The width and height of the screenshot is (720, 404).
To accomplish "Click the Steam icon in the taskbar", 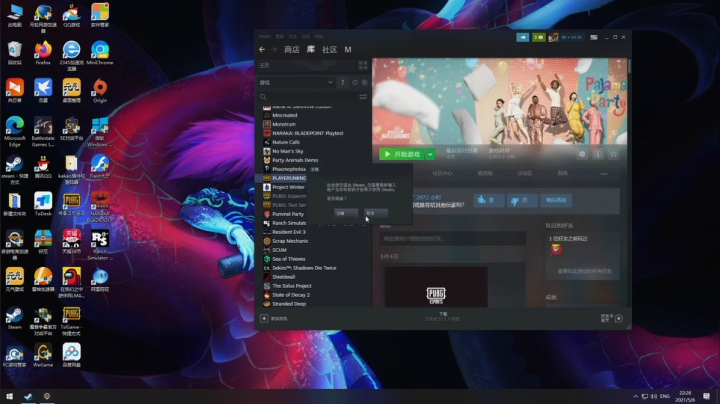I will pos(28,396).
